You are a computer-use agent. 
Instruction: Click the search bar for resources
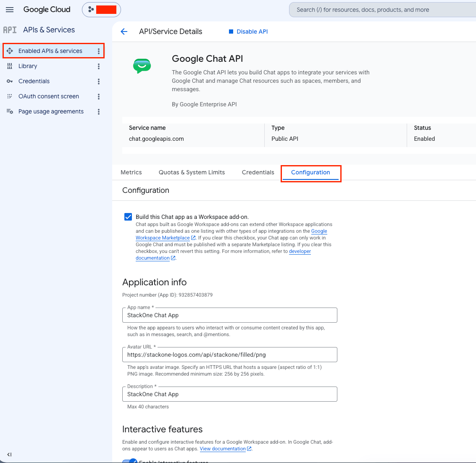click(382, 10)
